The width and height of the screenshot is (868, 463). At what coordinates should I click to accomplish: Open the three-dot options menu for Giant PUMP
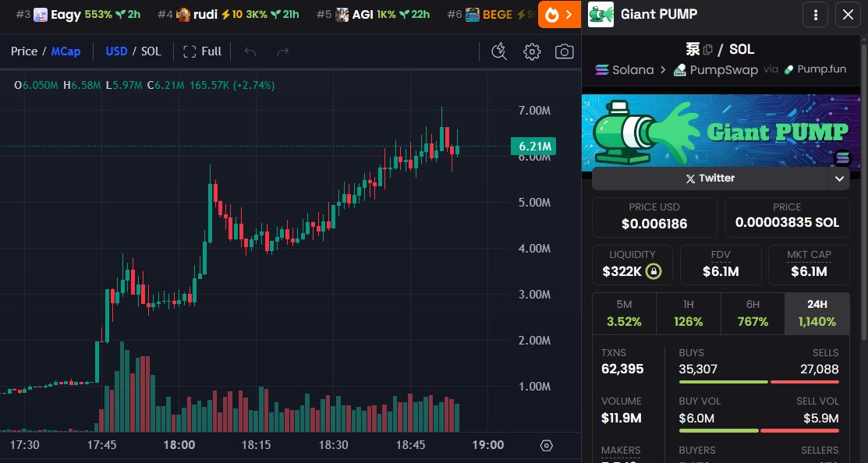point(816,14)
